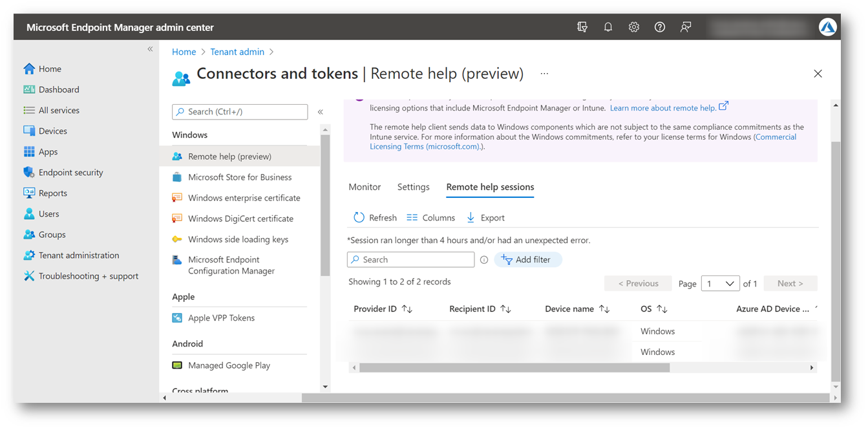The height and width of the screenshot is (430, 868).
Task: Open Microsoft Store for Business
Action: point(240,177)
